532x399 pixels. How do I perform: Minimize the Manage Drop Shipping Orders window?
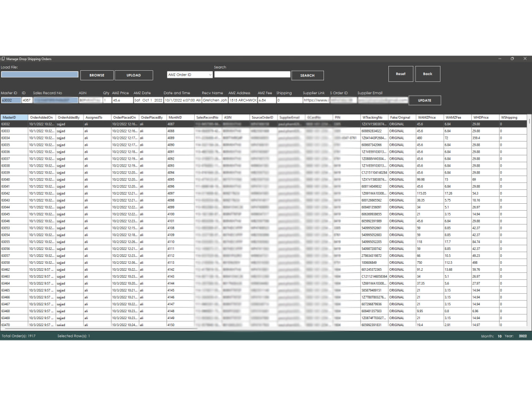500,59
